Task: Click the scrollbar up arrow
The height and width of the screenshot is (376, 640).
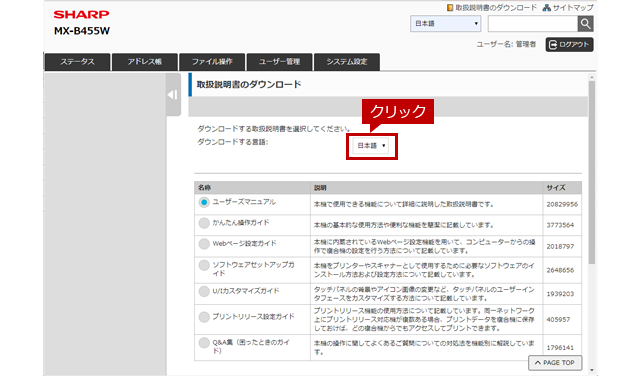Action: point(591,77)
